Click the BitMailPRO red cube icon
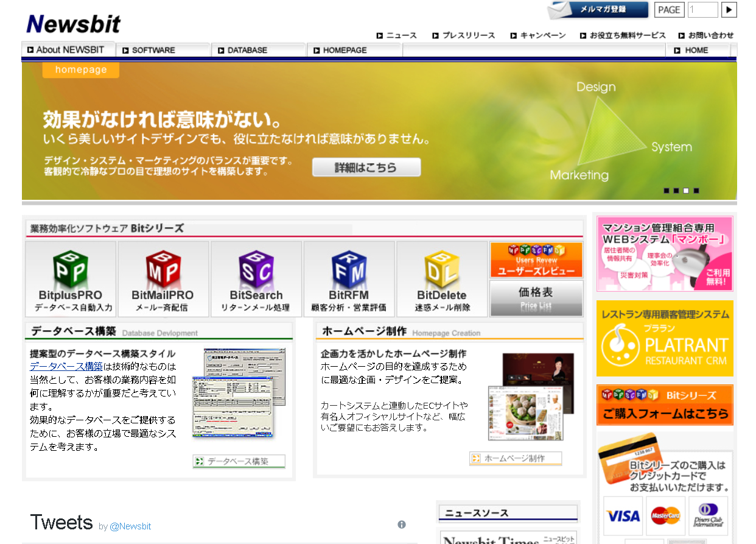 [163, 268]
